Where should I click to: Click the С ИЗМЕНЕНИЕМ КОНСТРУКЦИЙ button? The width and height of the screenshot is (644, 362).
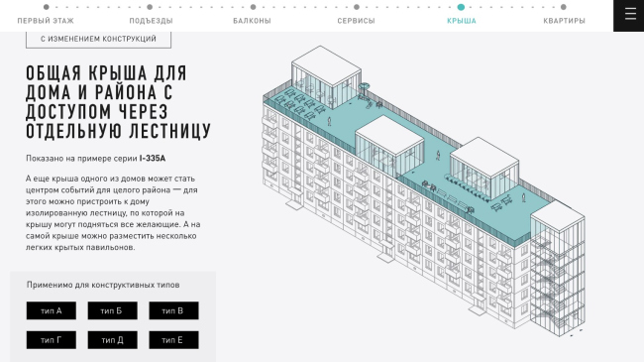point(98,39)
